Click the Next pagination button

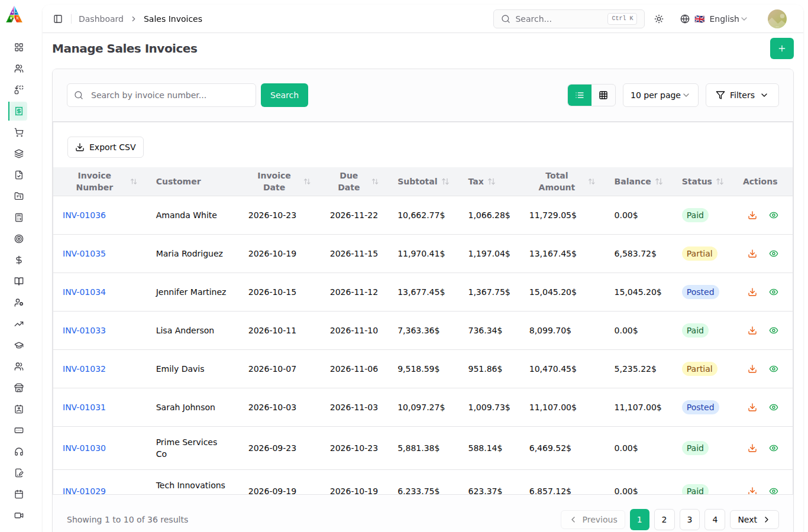(x=754, y=520)
